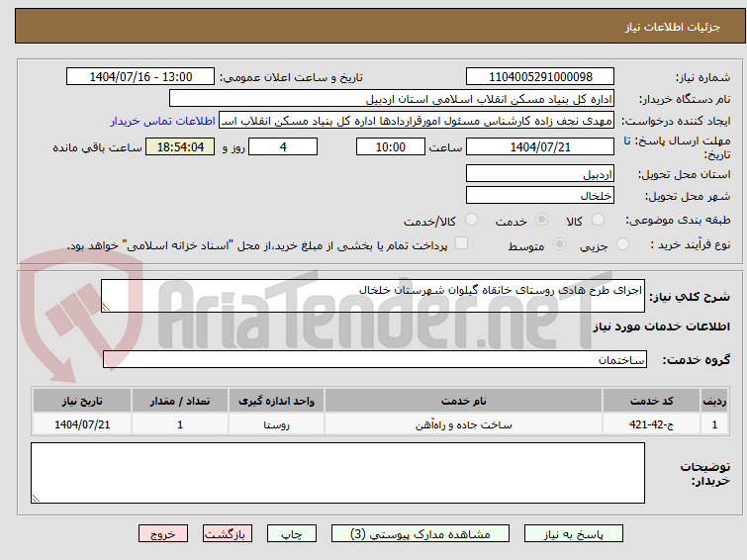Click the شهر محل تحویل field خلخال
This screenshot has height=560, width=747.
click(x=540, y=195)
